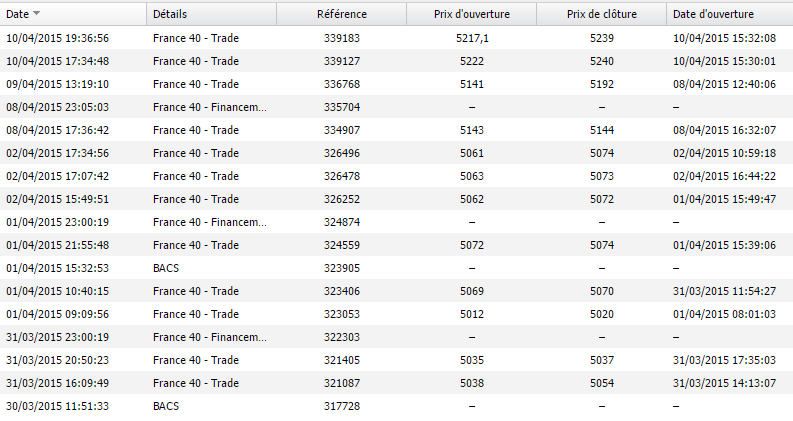Sort by the Détails column header
This screenshot has height=421, width=793.
tap(170, 14)
